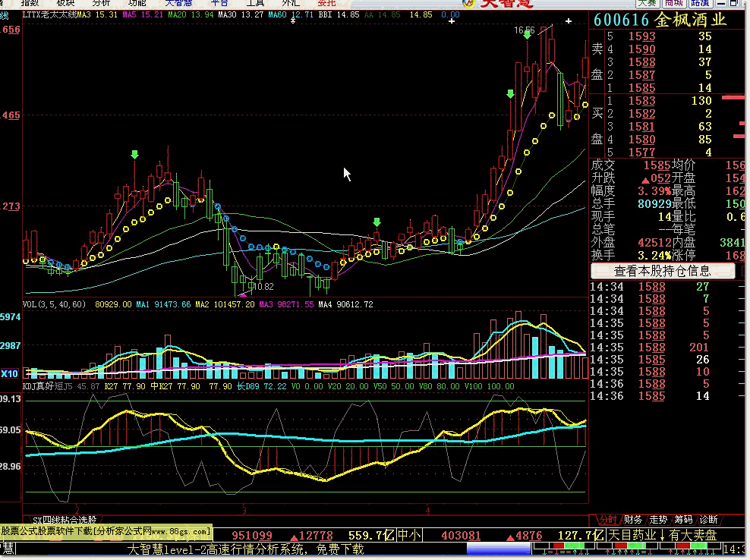Click the 幅度 3.39% value

point(654,191)
